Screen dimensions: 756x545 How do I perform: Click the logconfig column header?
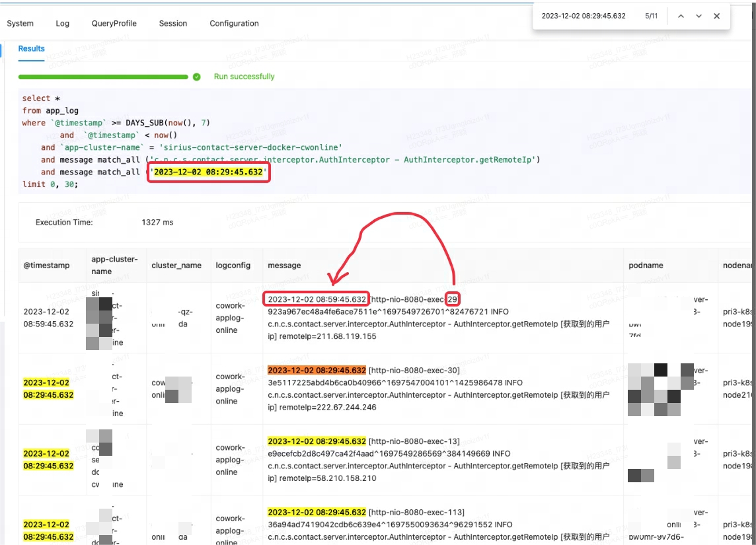233,266
